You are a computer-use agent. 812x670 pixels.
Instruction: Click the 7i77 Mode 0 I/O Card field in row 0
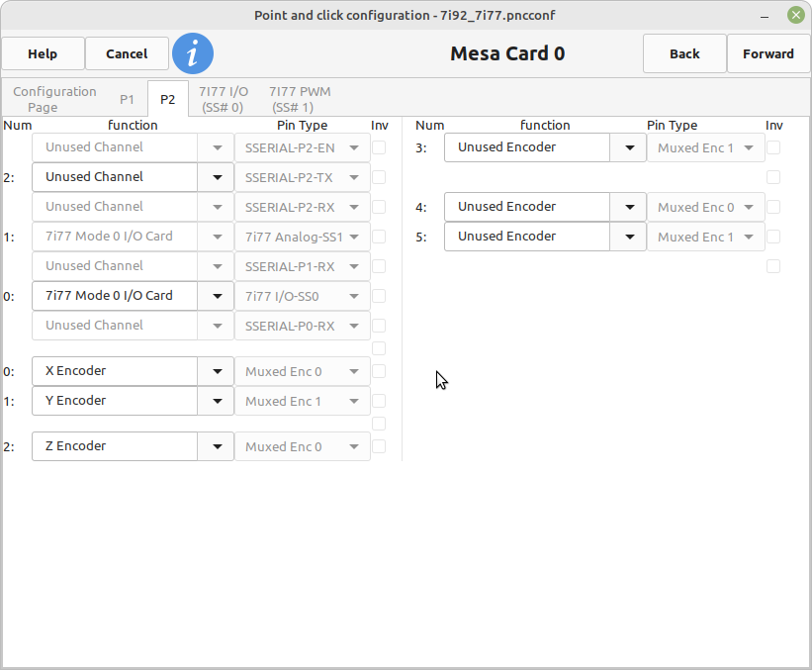pyautogui.click(x=115, y=296)
